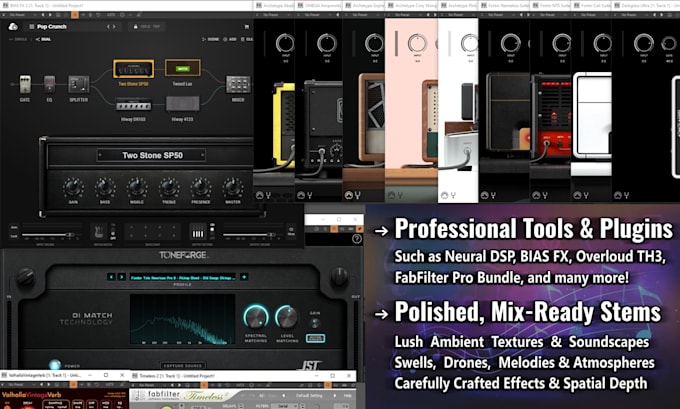Image resolution: width=680 pixels, height=409 pixels.
Task: Click the Capture Source button in Toneforge
Action: pyautogui.click(x=183, y=366)
